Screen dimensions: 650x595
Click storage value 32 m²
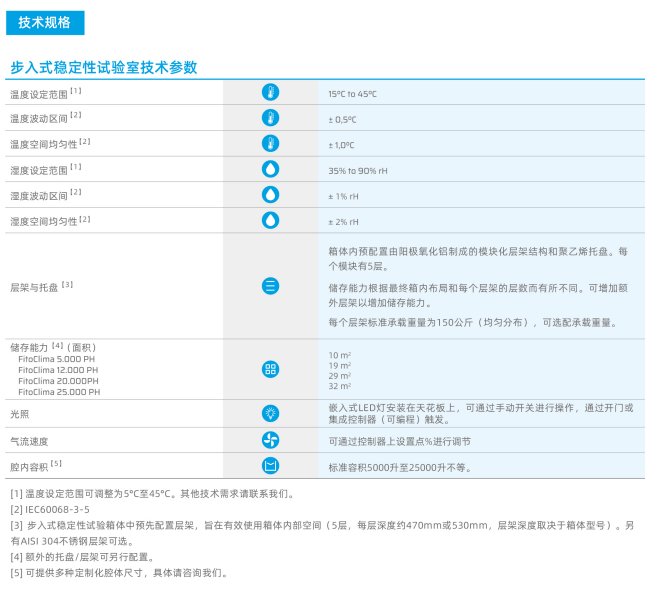(x=340, y=386)
